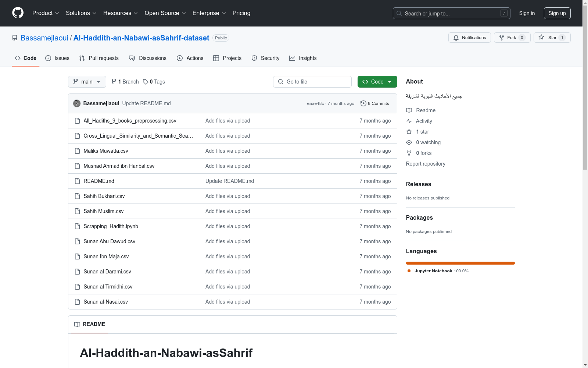
Task: Click the Sign up button
Action: coord(557,13)
